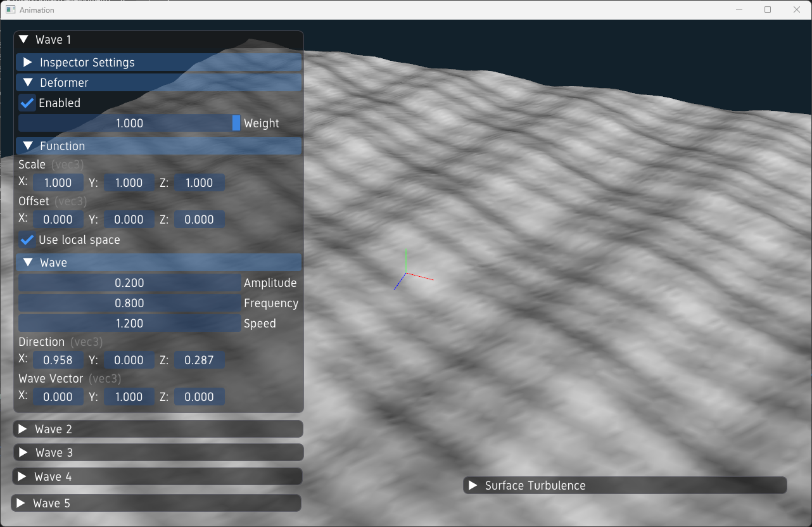
Task: Click Direction Z value 0.287
Action: click(200, 360)
